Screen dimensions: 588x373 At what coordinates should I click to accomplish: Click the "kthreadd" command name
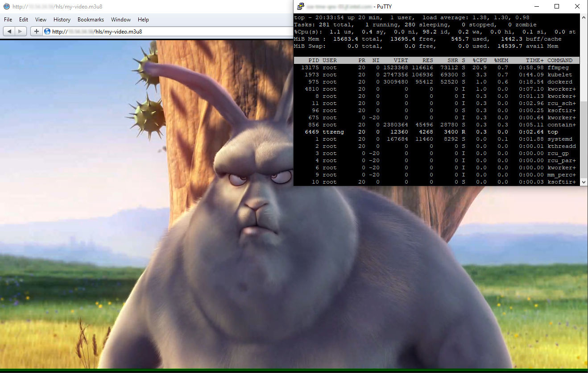click(x=562, y=146)
